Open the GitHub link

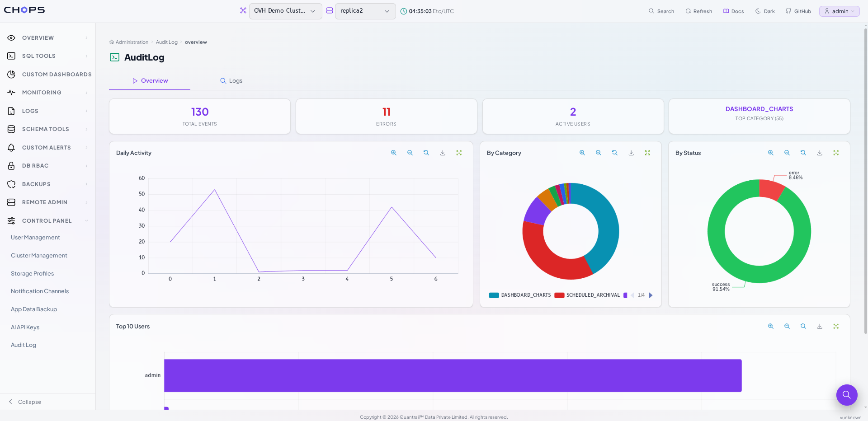coord(798,11)
